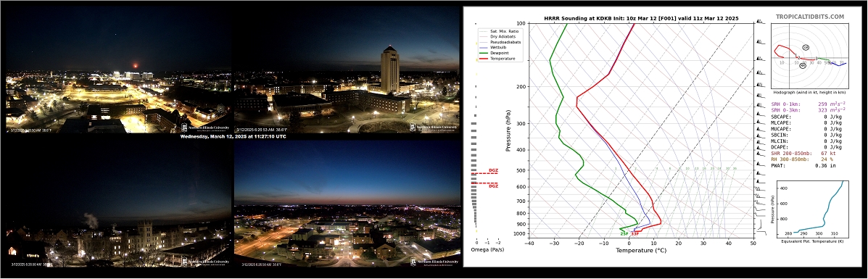Select the top-left campus webcam view
The image size is (868, 279).
point(118,70)
